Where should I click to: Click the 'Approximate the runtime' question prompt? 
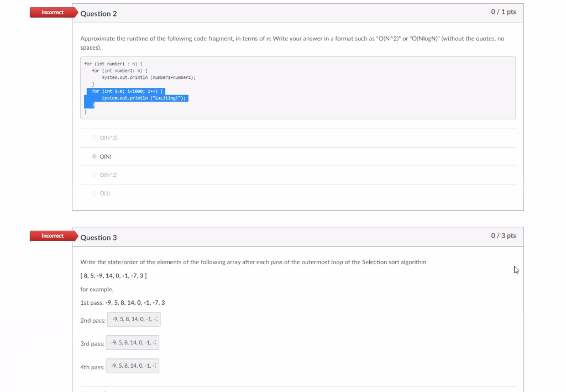pos(292,43)
